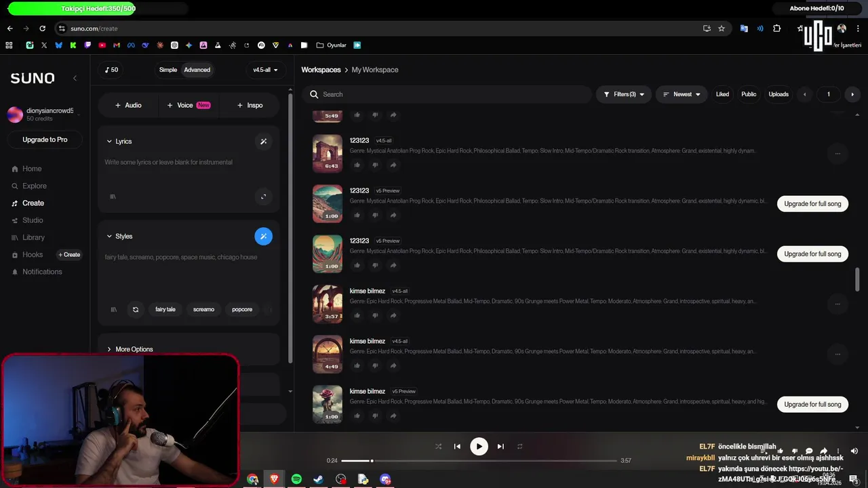Viewport: 868px width, 488px height.
Task: Open Discord from the taskbar
Action: 385,479
